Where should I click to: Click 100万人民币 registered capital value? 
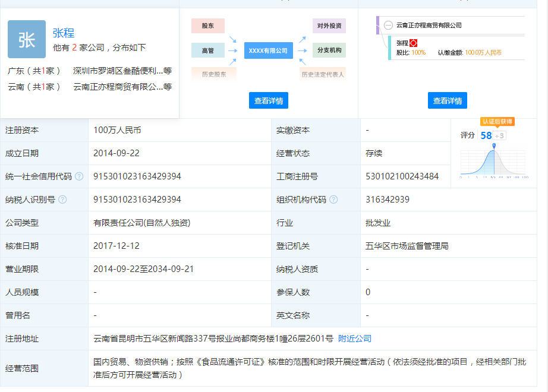[117, 130]
